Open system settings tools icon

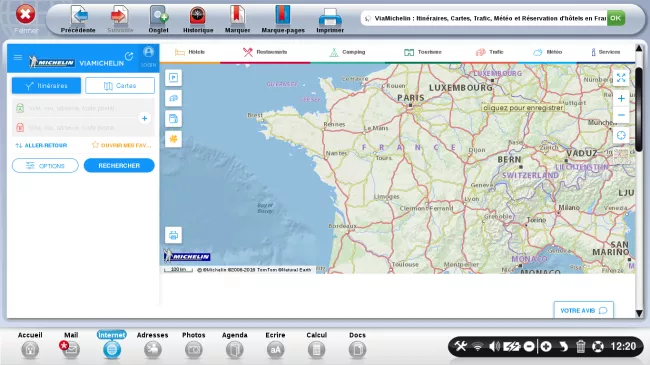[x=460, y=346]
